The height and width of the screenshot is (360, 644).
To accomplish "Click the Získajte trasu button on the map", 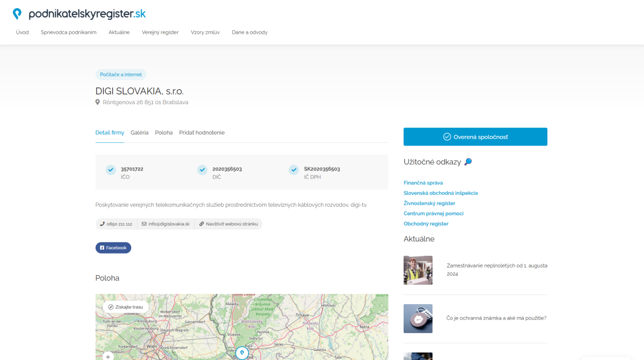I will (126, 307).
